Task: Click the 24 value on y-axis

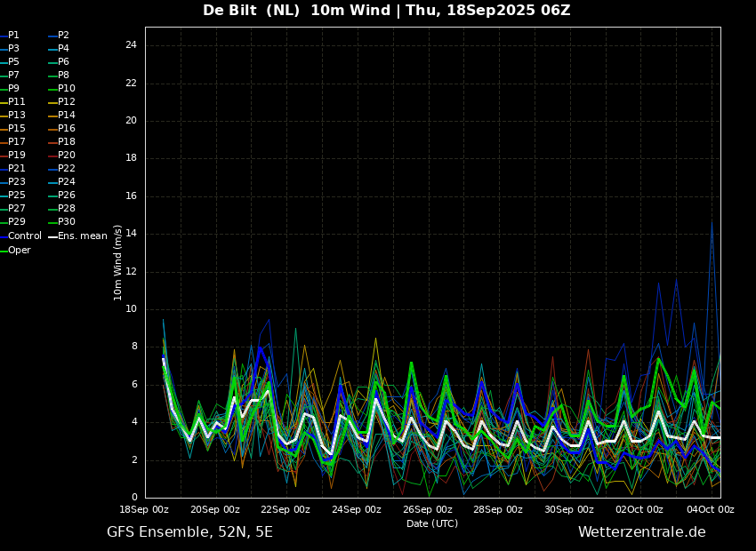Action: (131, 45)
